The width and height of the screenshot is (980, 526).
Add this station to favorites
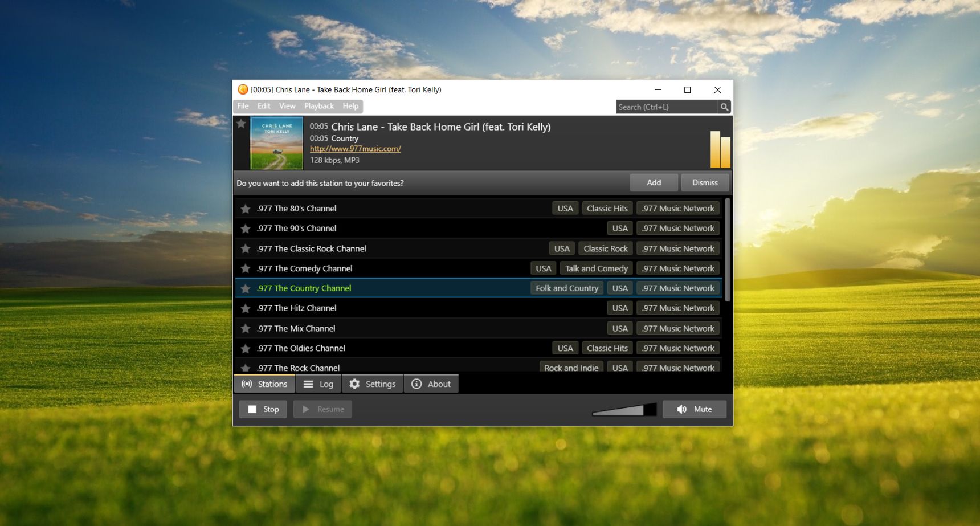pos(654,182)
